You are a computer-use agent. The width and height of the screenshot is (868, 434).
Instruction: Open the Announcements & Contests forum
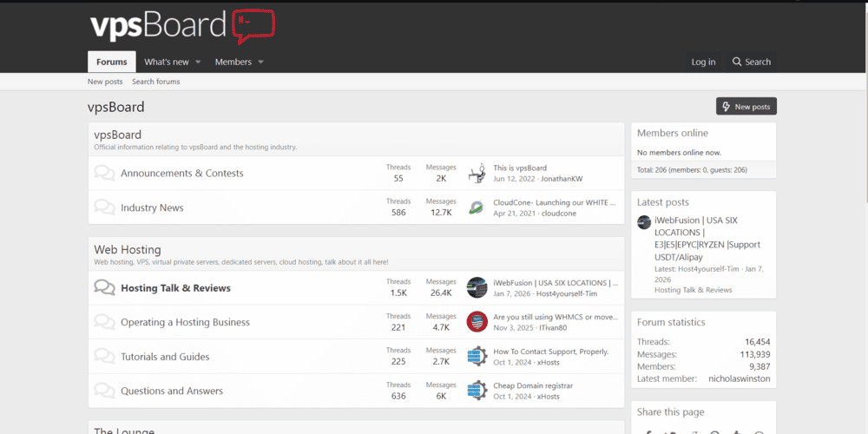182,174
